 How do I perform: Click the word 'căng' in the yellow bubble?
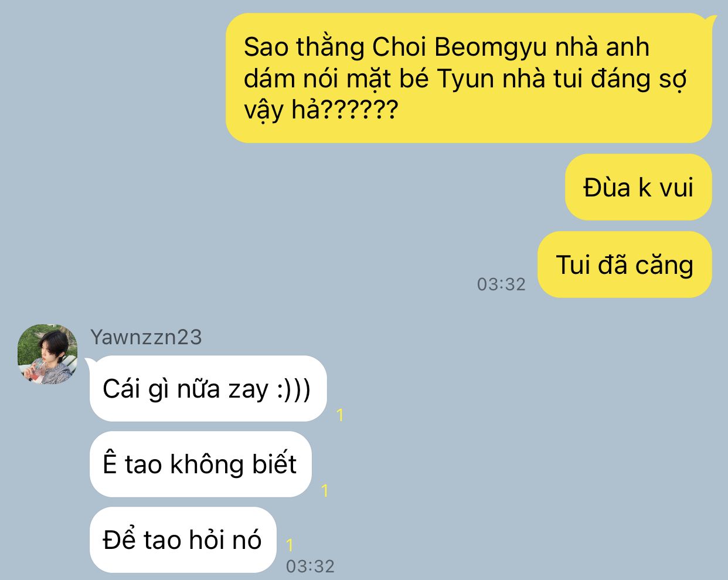[x=665, y=264]
